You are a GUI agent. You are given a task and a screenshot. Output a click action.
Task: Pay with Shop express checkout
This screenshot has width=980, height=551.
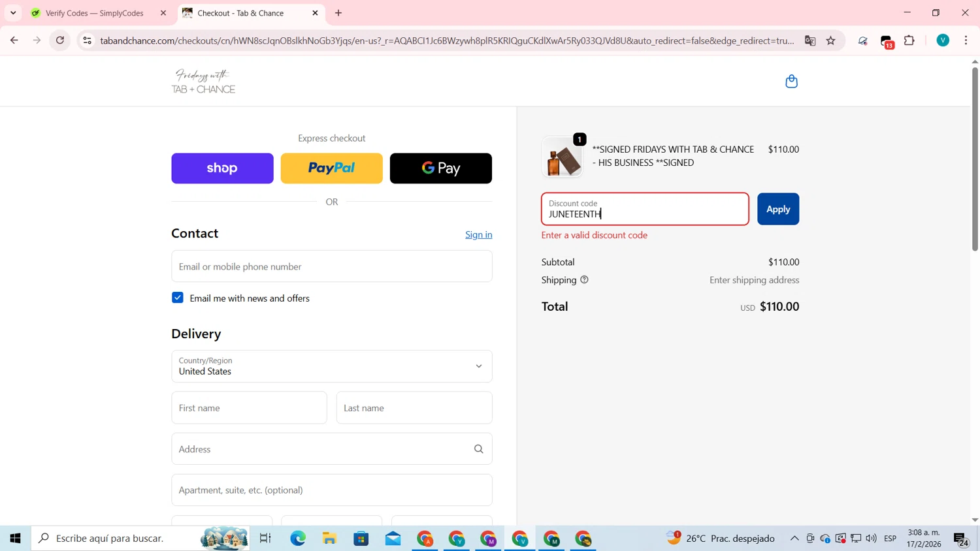point(222,168)
